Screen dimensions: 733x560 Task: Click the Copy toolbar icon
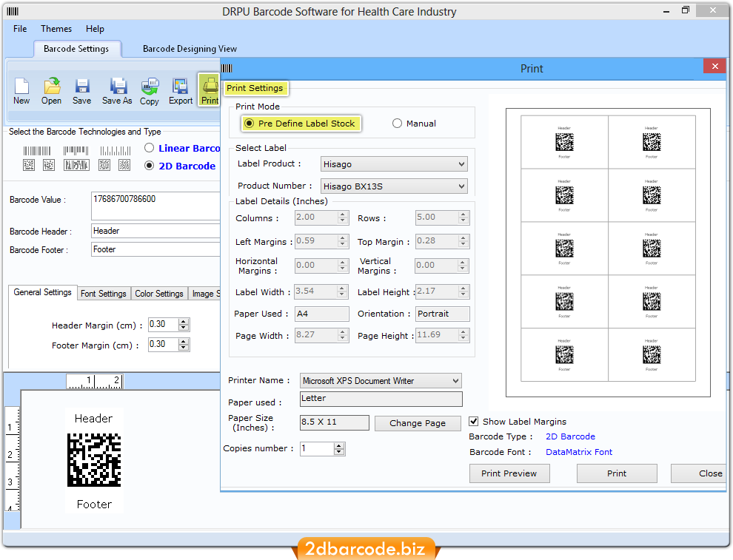(150, 91)
